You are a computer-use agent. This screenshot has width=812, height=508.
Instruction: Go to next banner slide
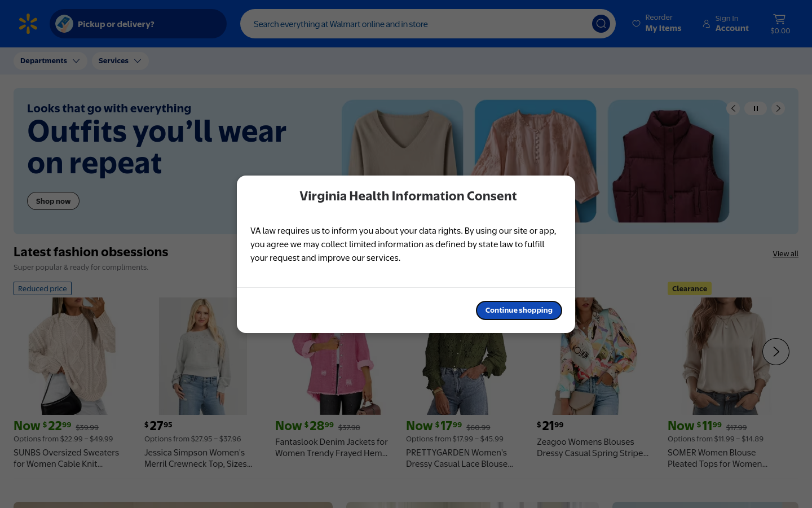pyautogui.click(x=778, y=108)
